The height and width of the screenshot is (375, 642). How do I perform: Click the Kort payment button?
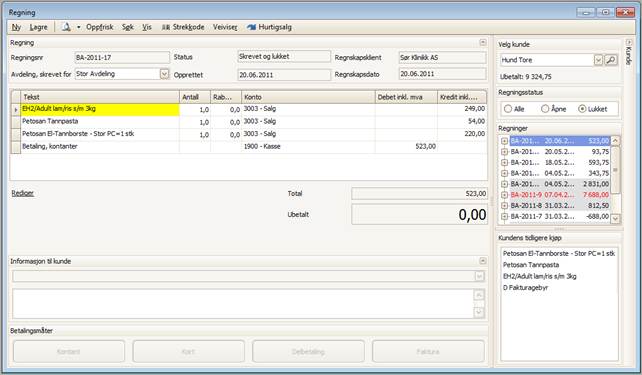point(188,351)
